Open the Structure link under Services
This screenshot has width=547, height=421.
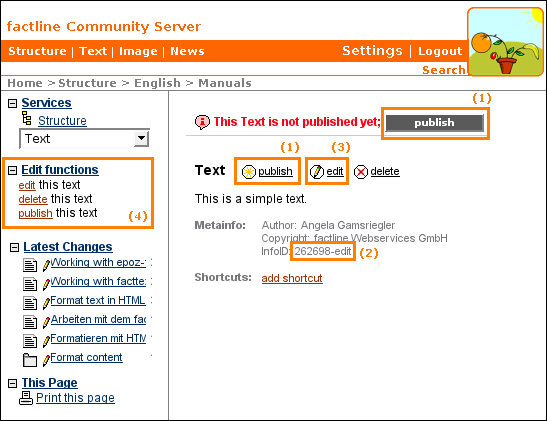point(62,121)
